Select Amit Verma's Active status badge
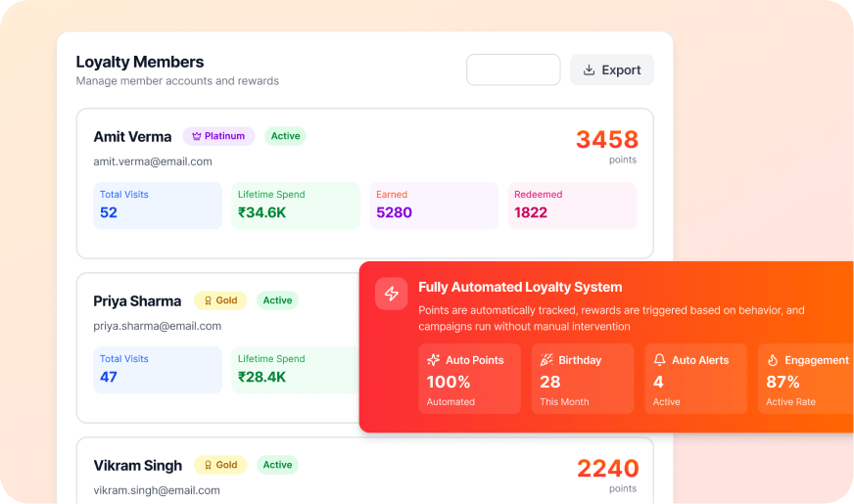This screenshot has width=854, height=504. click(286, 136)
